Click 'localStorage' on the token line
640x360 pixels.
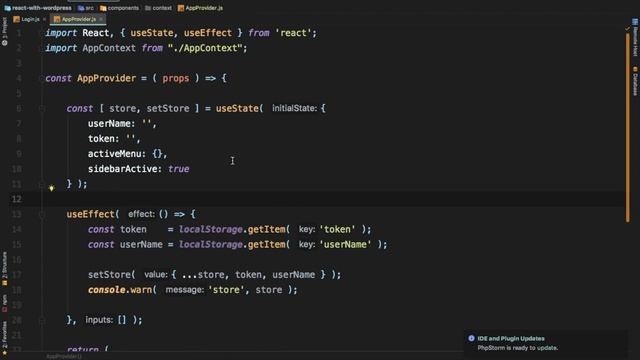[211, 229]
